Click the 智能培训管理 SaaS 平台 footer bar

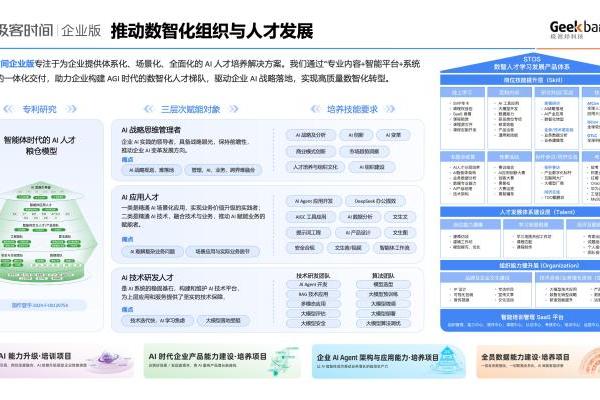[x=520, y=320]
